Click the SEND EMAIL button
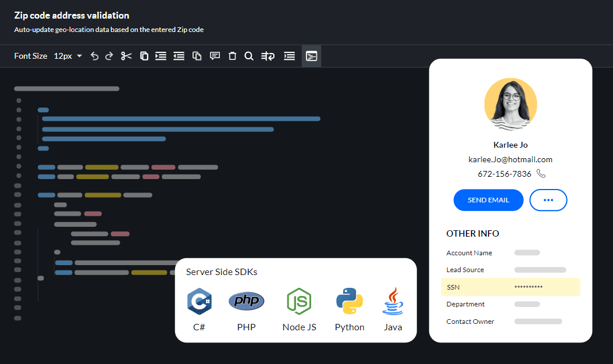The width and height of the screenshot is (613, 364). [488, 200]
